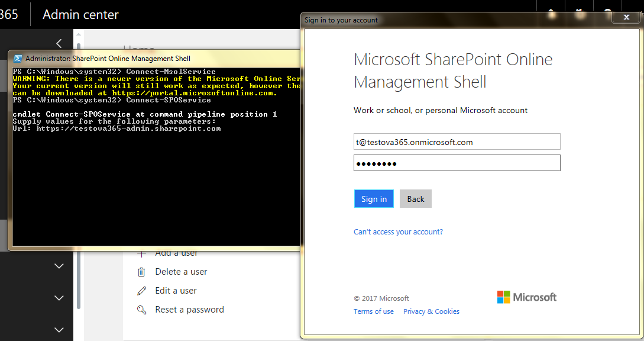The height and width of the screenshot is (341, 644).
Task: Select Edit a user in Admin center
Action: [176, 291]
